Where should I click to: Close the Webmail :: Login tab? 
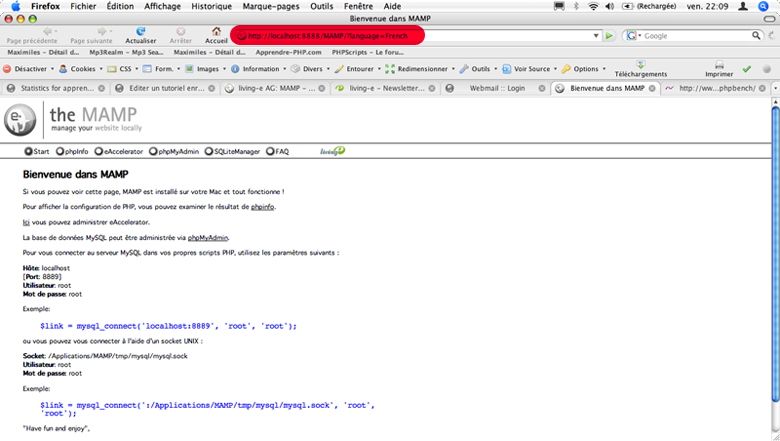pos(542,88)
